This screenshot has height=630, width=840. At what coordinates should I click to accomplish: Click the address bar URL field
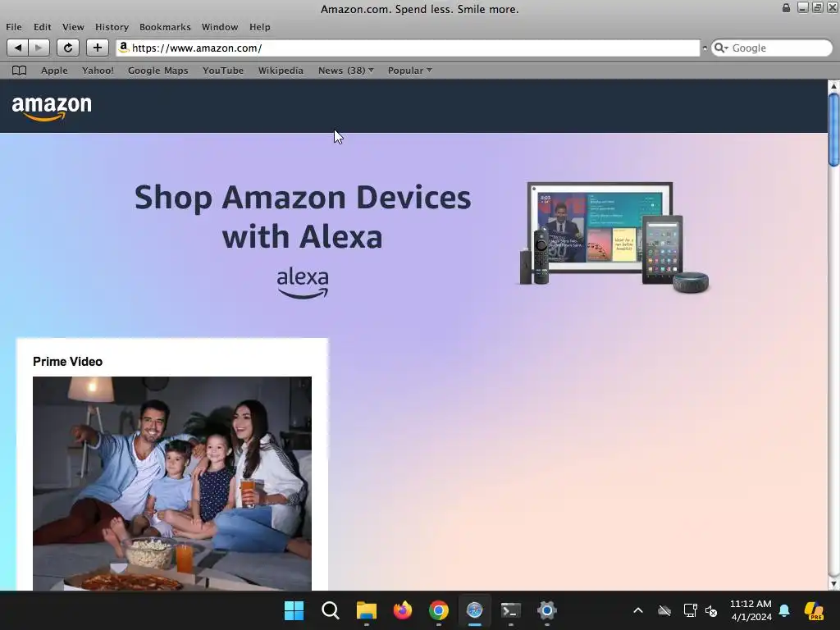[409, 48]
